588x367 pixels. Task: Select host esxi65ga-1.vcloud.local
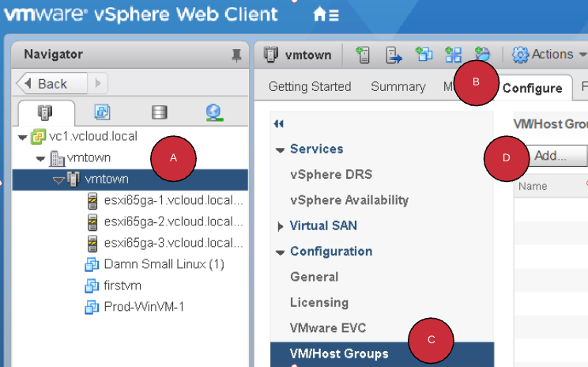tap(173, 200)
